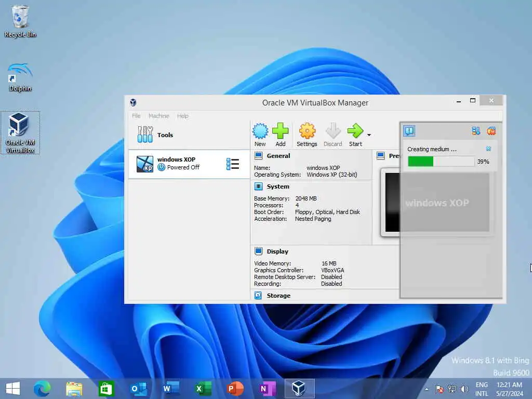
Task: Toggle the notification center icon
Action: pyautogui.click(x=409, y=130)
